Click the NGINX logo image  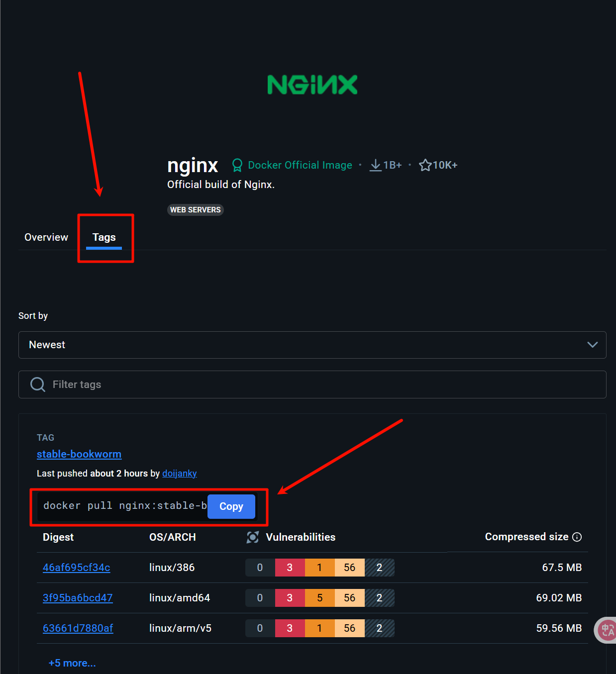[x=312, y=85]
